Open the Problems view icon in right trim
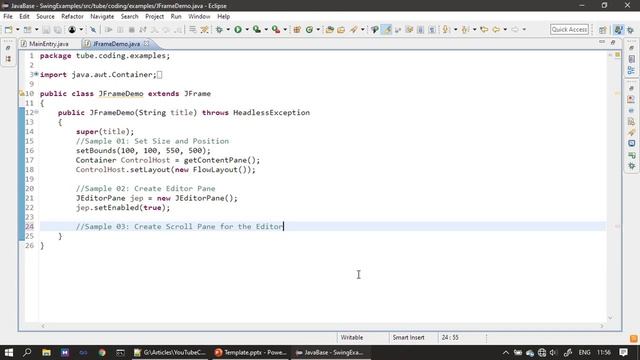640x360 pixels. point(631,99)
